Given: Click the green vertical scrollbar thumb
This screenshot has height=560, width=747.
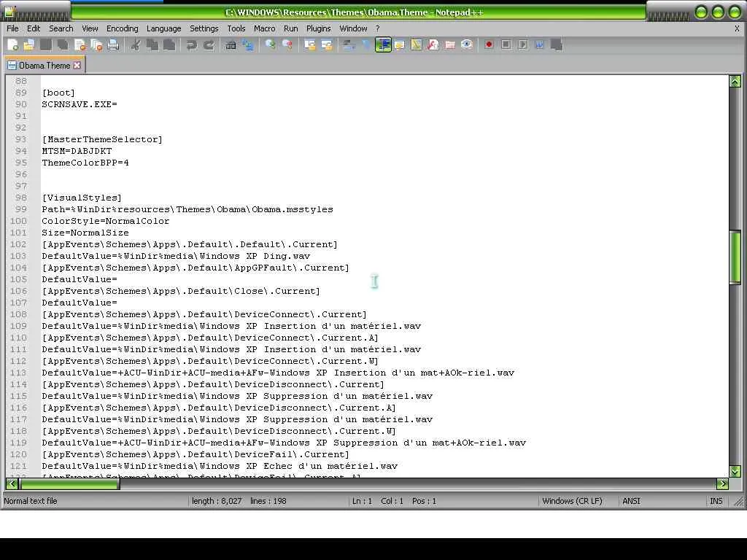Looking at the screenshot, I should click(735, 257).
